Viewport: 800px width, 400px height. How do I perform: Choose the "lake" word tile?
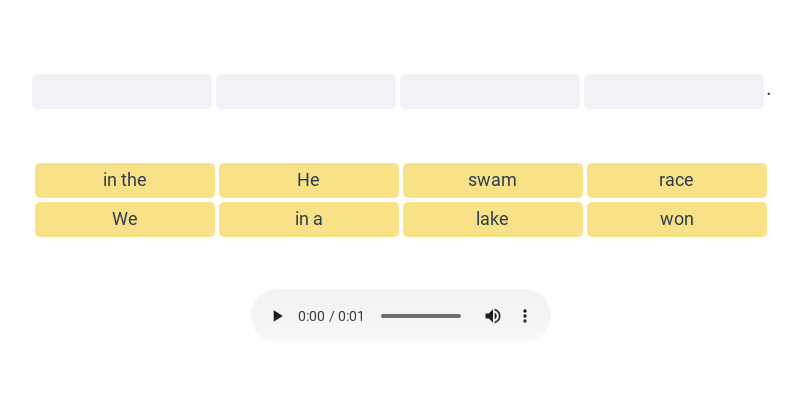click(492, 219)
